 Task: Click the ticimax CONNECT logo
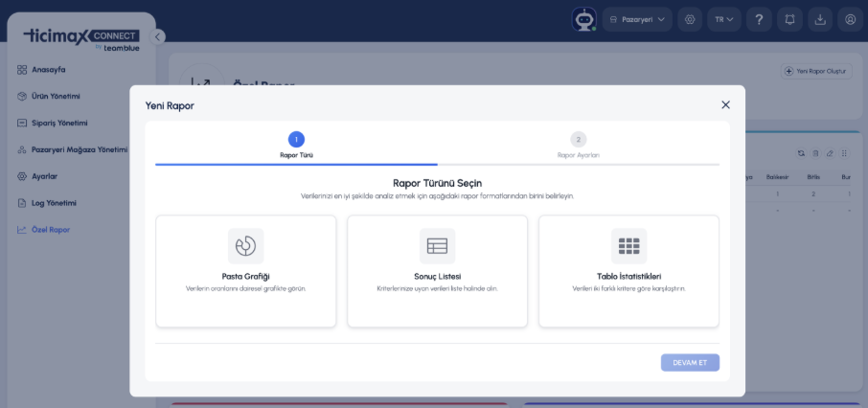81,40
